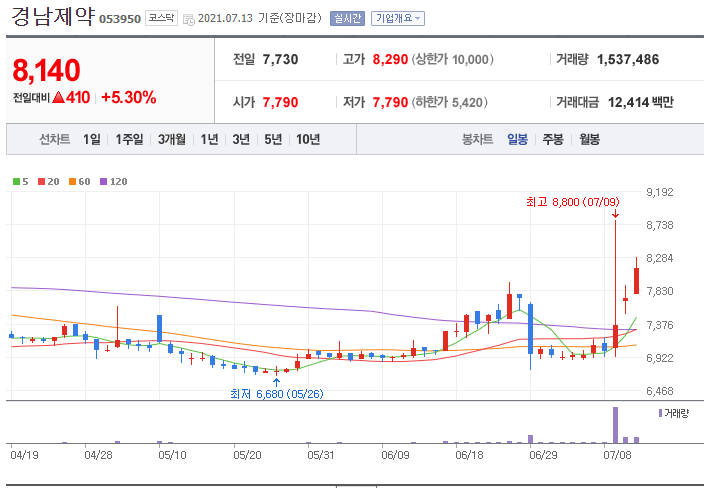Image resolution: width=704 pixels, height=488 pixels.
Task: Click the stock code 053950
Action: click(120, 19)
